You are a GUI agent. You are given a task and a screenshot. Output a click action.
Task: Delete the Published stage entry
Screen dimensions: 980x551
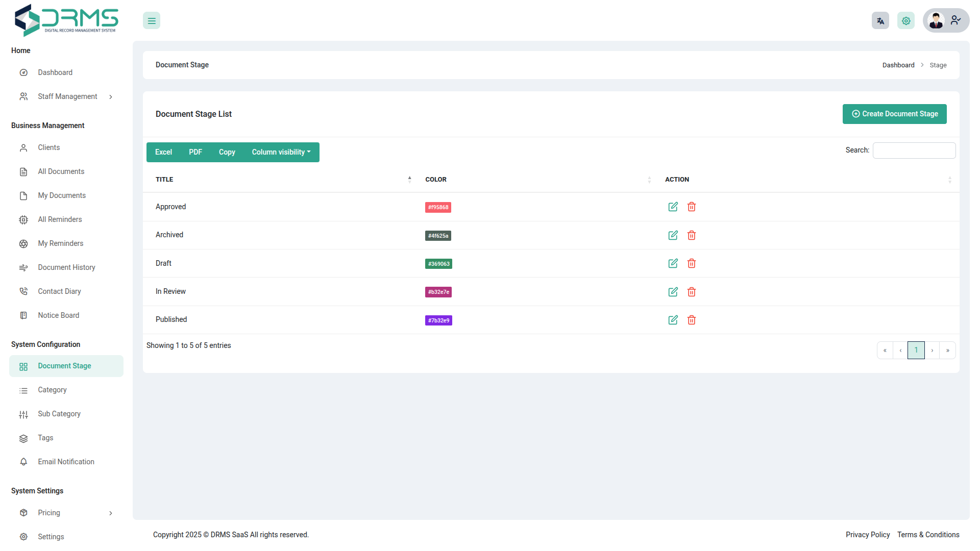(x=691, y=320)
